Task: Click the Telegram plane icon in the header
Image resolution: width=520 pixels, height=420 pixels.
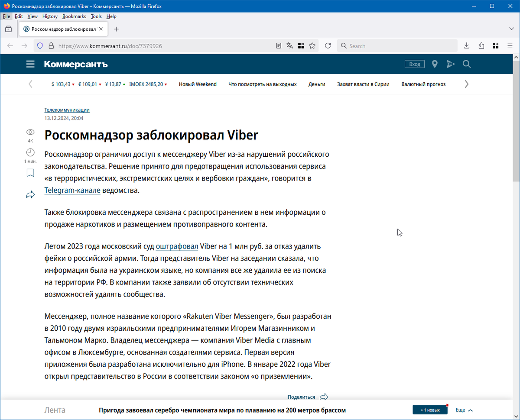Action: click(451, 64)
